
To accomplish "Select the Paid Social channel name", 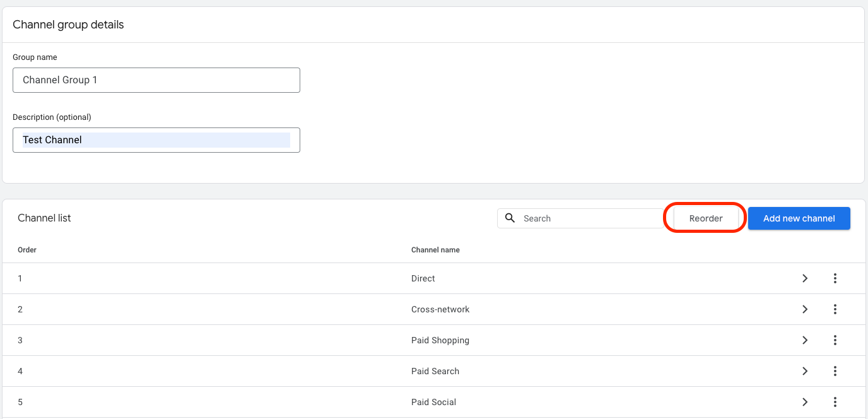I will (x=434, y=402).
